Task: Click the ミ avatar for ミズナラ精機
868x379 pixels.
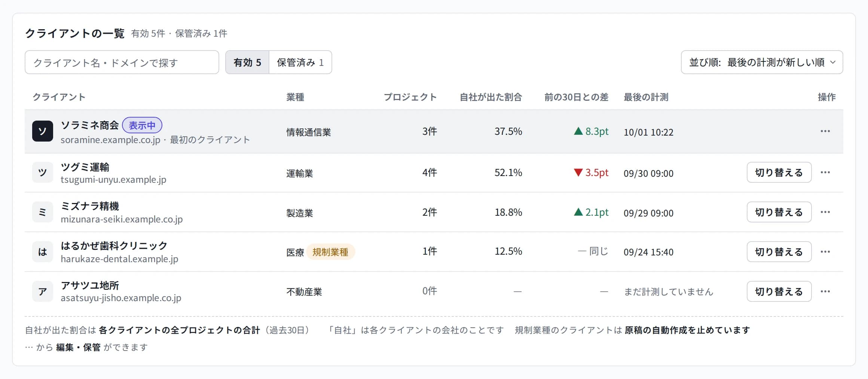Action: pyautogui.click(x=43, y=212)
